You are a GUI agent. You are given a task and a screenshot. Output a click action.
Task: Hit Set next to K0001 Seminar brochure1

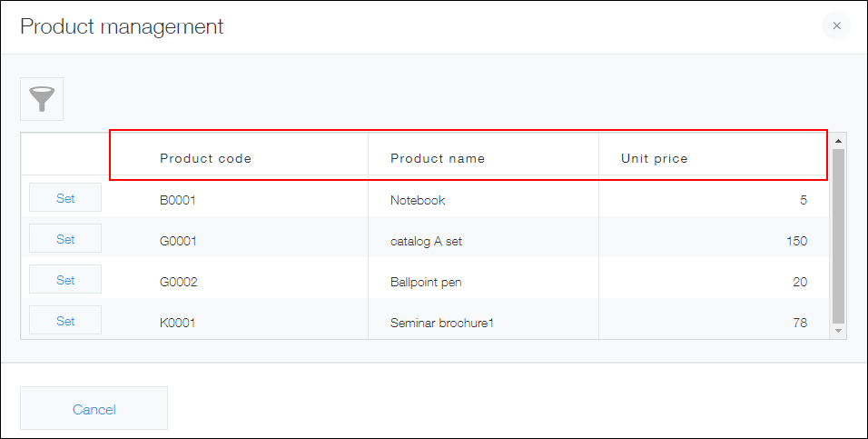pos(65,321)
